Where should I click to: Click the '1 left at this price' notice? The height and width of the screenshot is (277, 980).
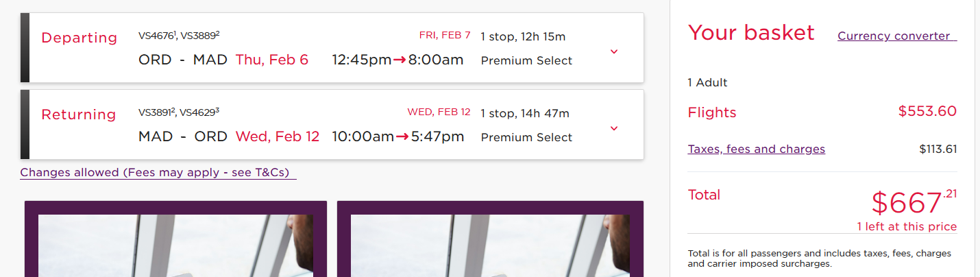pos(906,227)
